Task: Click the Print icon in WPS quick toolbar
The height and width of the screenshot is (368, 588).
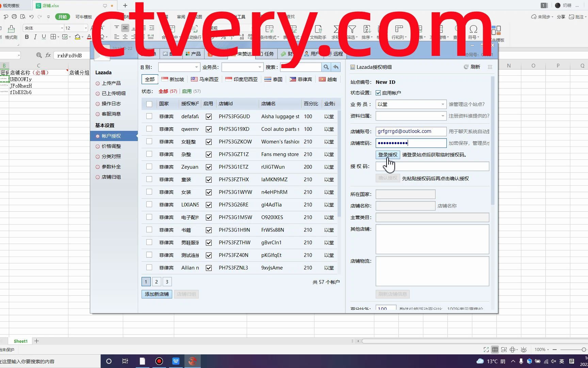Action: click(x=14, y=16)
